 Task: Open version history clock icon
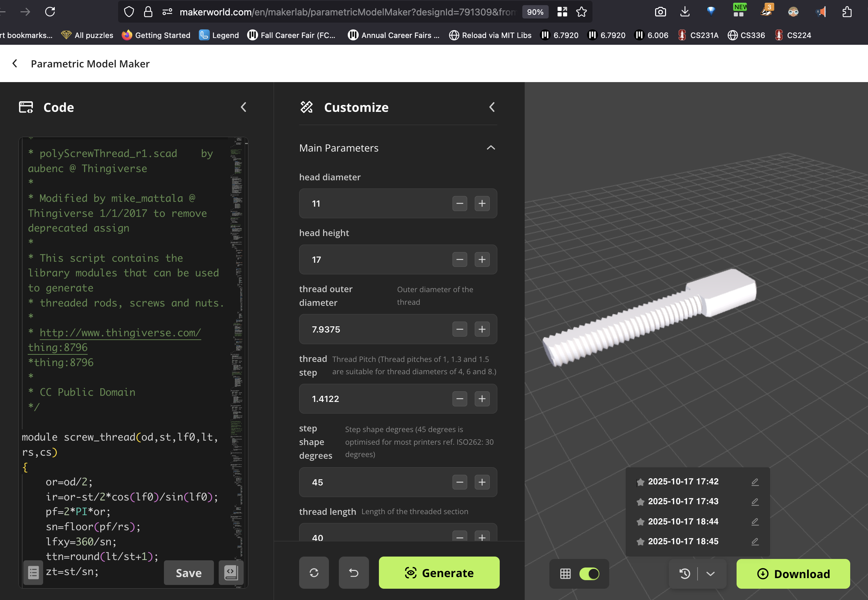point(685,574)
